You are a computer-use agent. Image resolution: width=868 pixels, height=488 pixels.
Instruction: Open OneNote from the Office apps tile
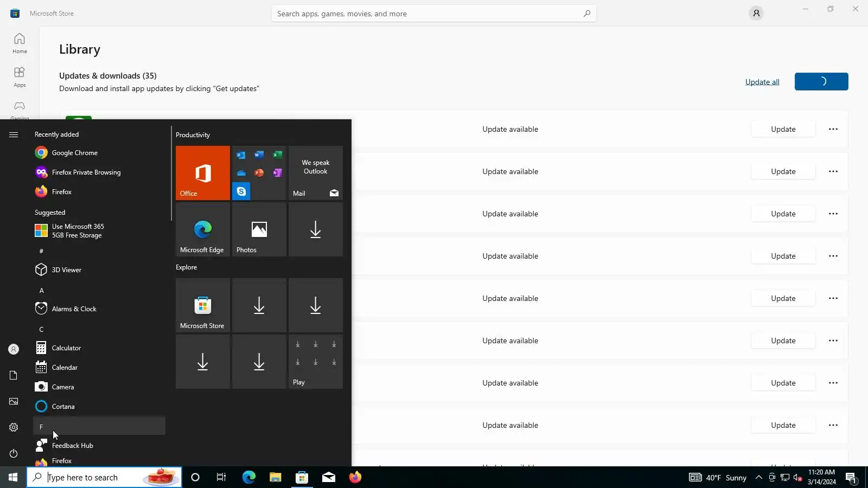pyautogui.click(x=277, y=173)
